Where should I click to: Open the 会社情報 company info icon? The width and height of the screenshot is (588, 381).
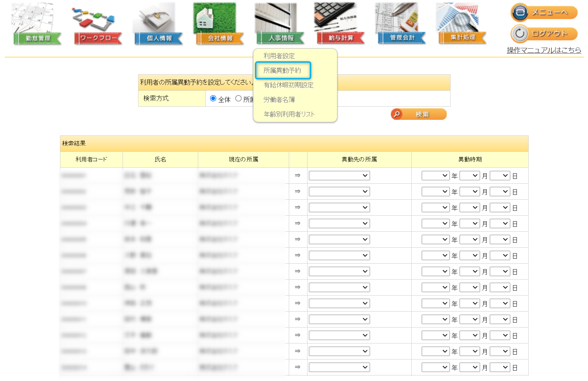(219, 24)
